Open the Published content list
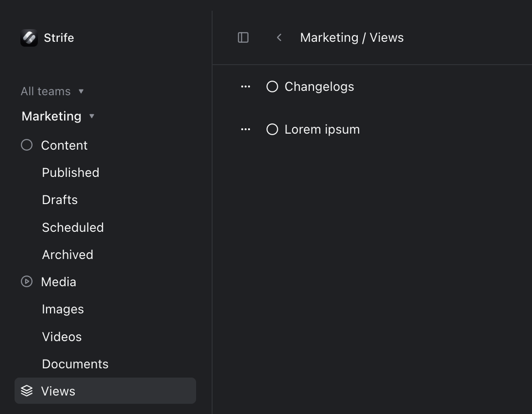This screenshot has width=532, height=414. (70, 172)
